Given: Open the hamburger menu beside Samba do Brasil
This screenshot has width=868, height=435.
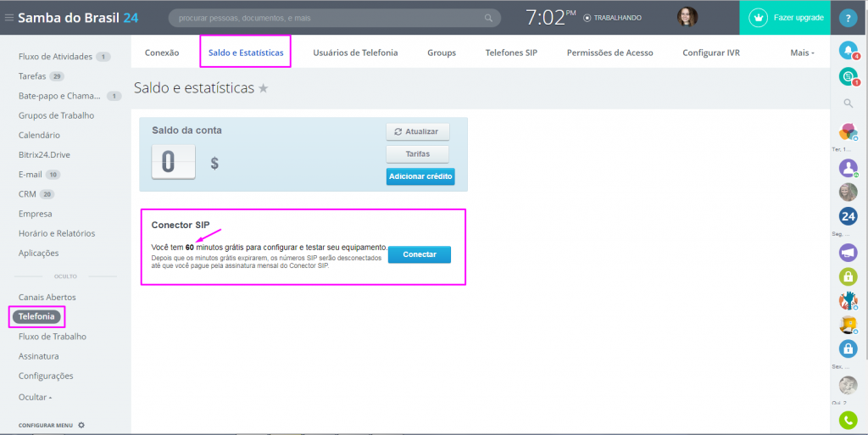Looking at the screenshot, I should pos(8,18).
